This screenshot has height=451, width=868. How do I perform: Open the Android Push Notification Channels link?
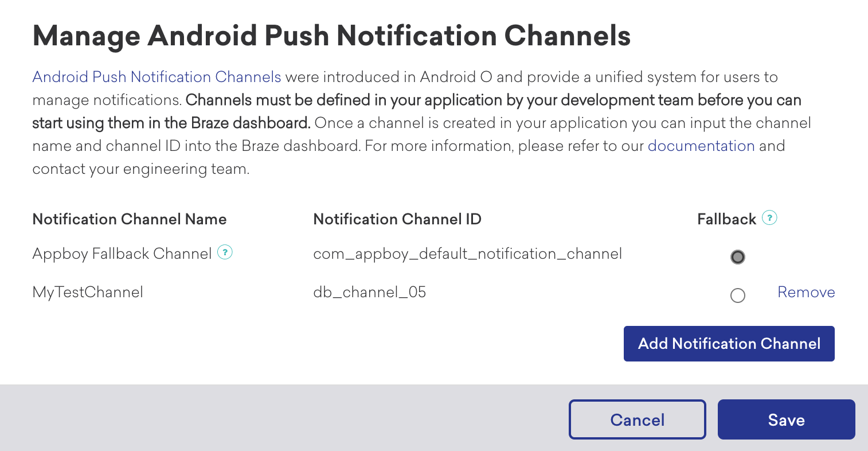coord(157,77)
